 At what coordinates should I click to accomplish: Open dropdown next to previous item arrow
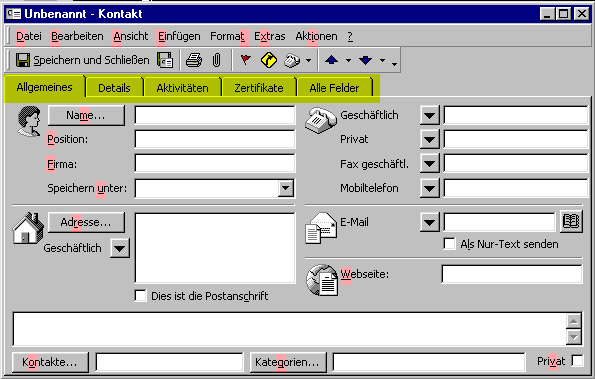[348, 60]
